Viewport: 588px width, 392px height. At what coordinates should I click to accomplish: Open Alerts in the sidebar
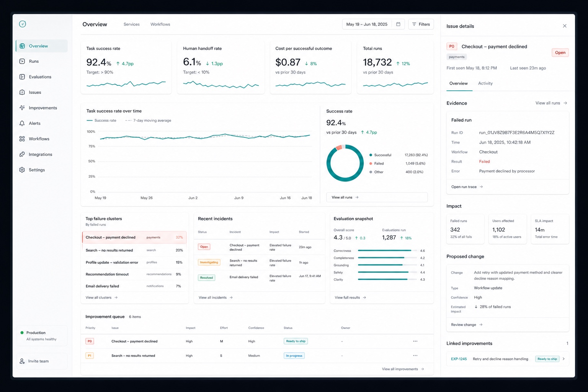tap(42, 123)
